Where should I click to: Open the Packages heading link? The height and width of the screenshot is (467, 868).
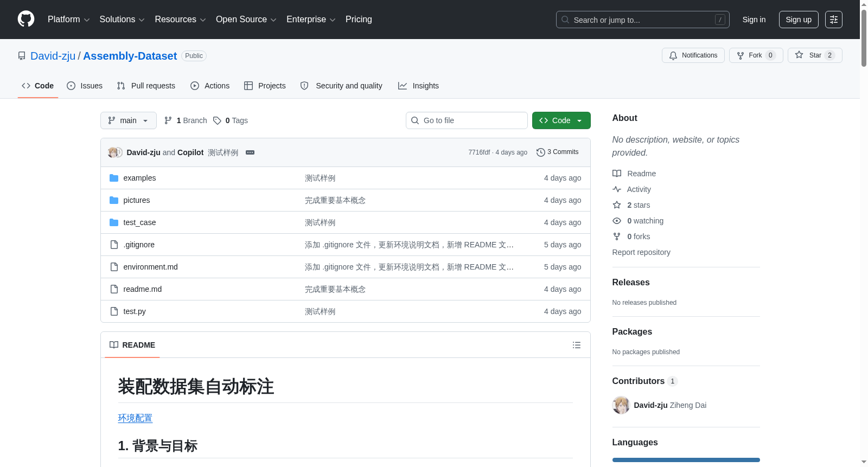point(632,332)
